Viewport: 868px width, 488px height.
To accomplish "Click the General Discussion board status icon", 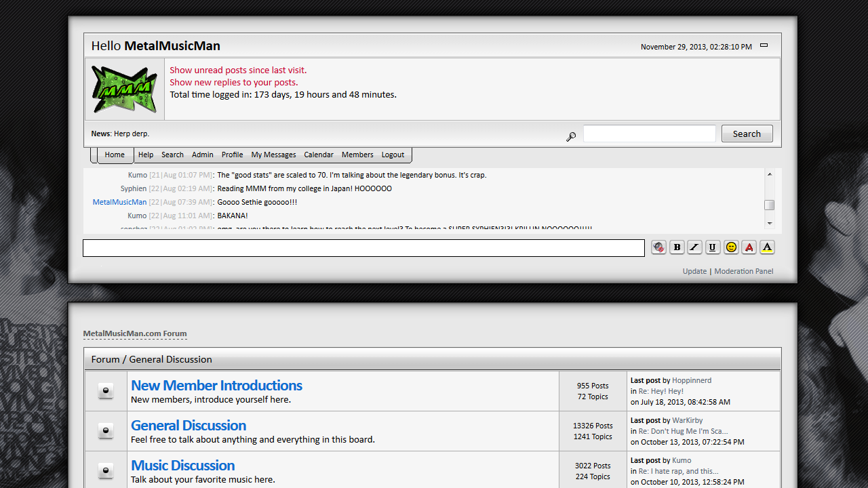I will pyautogui.click(x=106, y=431).
